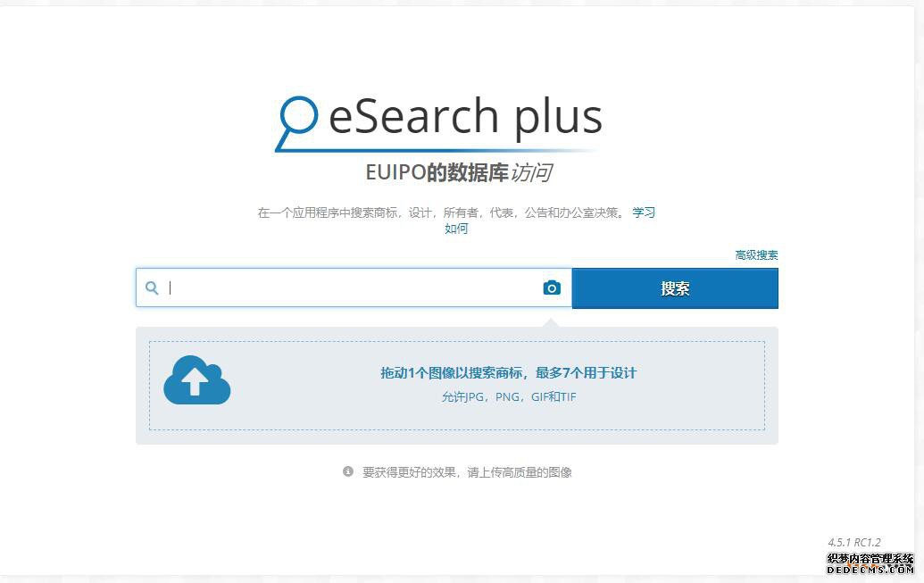
Task: Click the 织梦内容管理系统 watermark text
Action: 870,555
